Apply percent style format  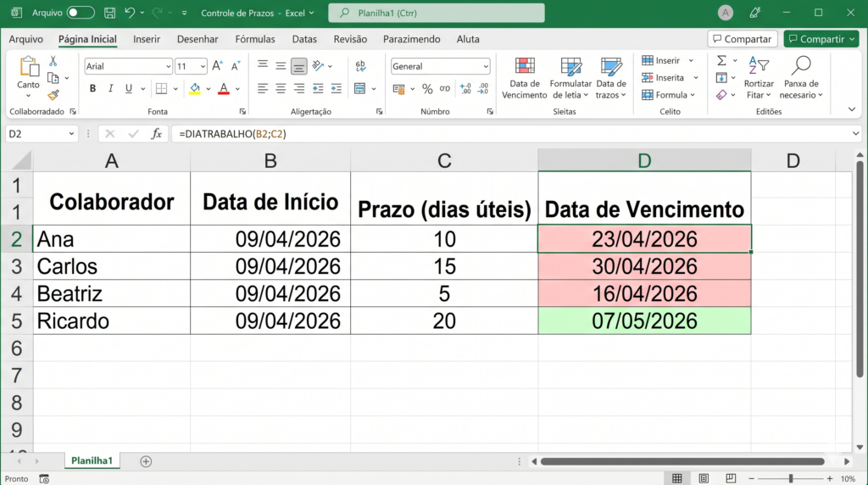427,88
